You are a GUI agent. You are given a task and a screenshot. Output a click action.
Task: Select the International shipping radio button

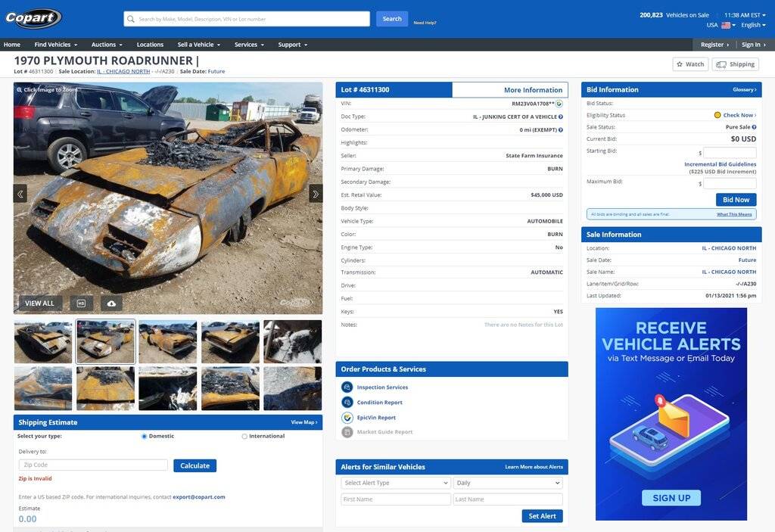pos(244,437)
